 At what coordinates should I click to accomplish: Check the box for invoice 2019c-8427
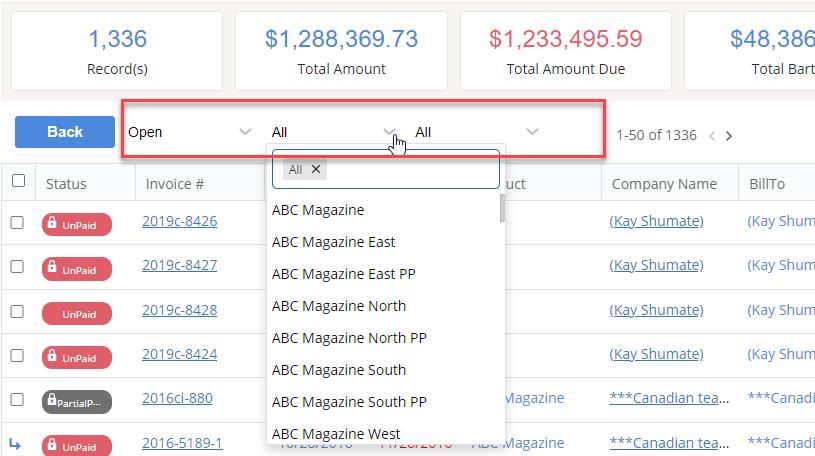coord(17,266)
